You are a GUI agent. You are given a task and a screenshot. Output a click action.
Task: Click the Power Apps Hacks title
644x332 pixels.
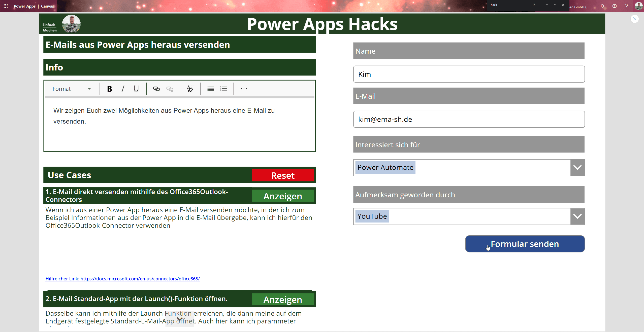(322, 24)
